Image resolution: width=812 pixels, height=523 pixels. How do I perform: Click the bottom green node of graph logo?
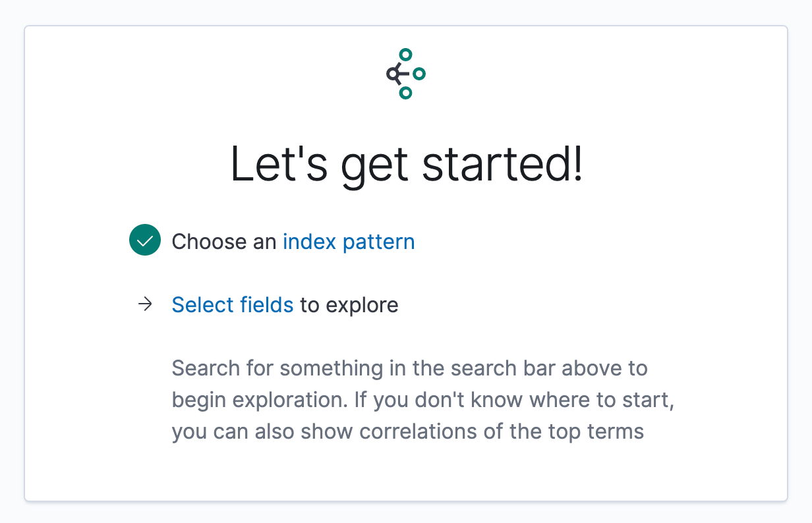coord(406,93)
